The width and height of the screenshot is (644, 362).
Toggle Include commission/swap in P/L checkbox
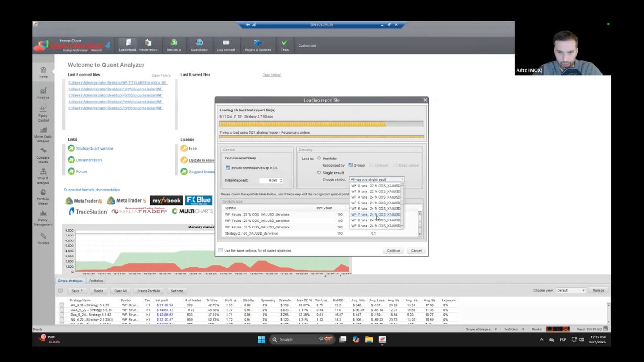click(228, 168)
